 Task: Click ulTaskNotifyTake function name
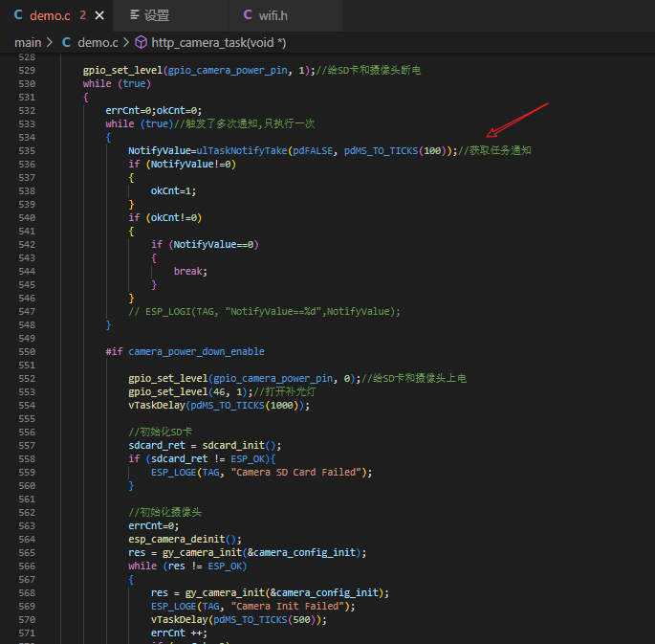pyautogui.click(x=242, y=151)
